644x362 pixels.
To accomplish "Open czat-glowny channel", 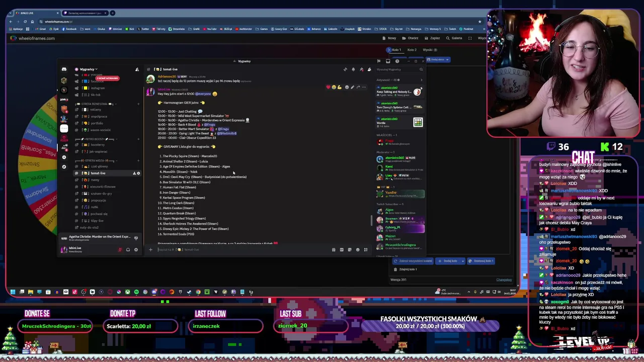I will 99,166.
